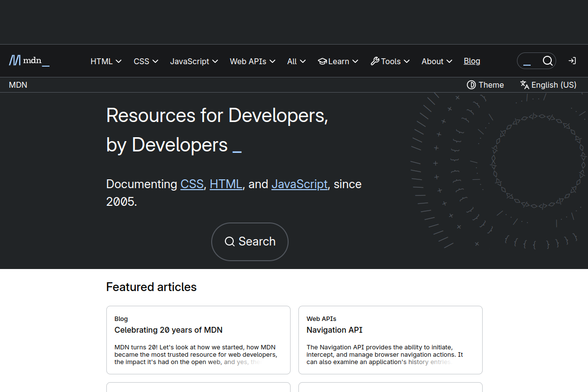Click the magnifier icon in header search
Viewport: 588px width, 392px height.
tap(548, 61)
